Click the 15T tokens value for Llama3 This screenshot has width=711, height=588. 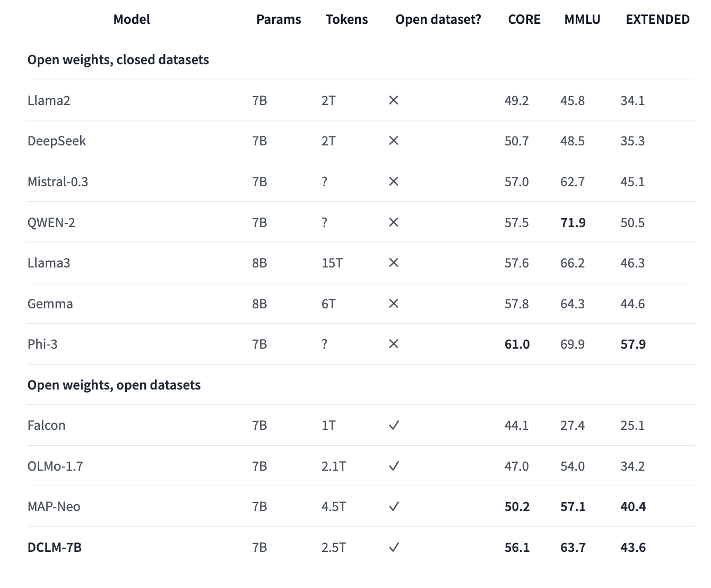click(x=332, y=263)
